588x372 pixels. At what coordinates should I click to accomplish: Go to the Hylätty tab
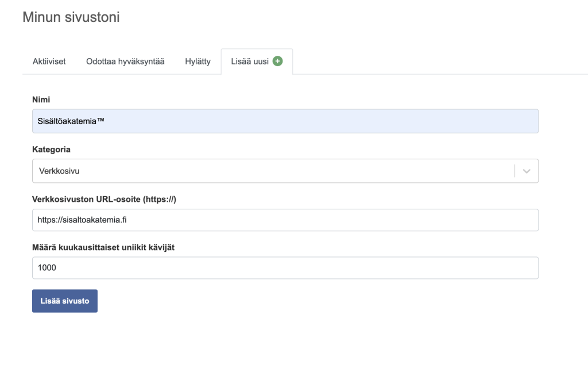198,62
